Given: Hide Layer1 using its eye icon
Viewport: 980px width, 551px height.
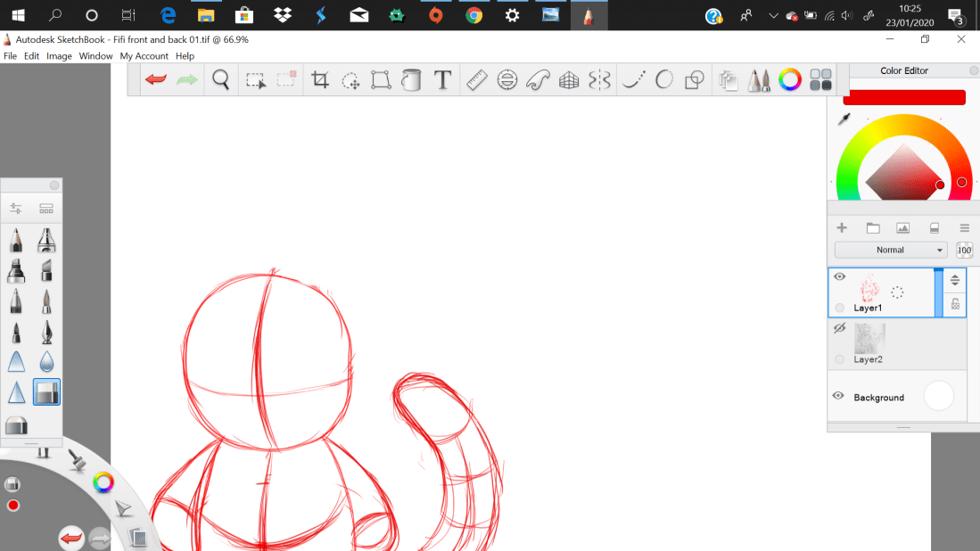Looking at the screenshot, I should point(839,277).
